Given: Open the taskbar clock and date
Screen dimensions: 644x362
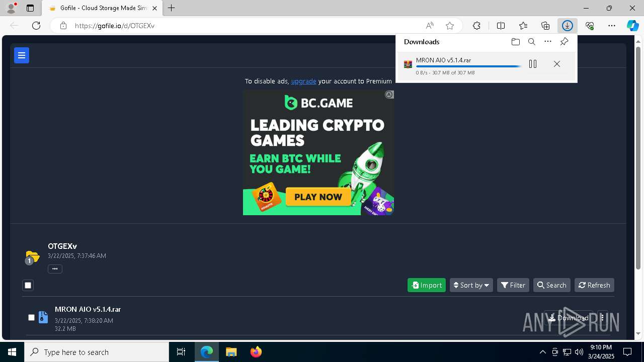Looking at the screenshot, I should click(x=601, y=352).
